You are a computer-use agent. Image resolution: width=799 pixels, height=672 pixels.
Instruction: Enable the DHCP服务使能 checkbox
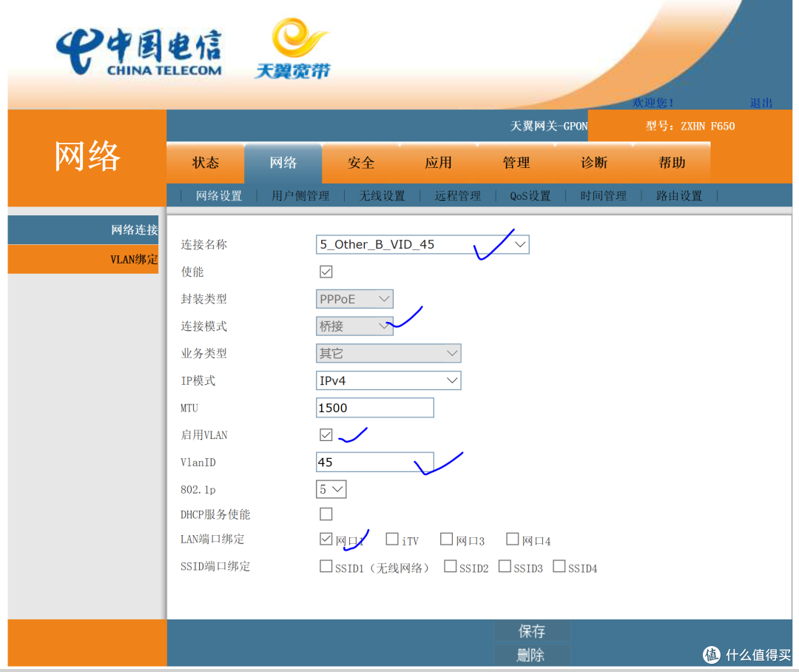pyautogui.click(x=326, y=514)
